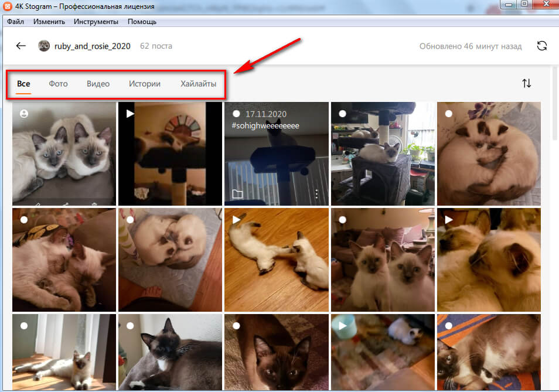Viewport: 559px width, 392px height.
Task: Open photo of cat on orange-blue blanket
Action: [489, 352]
